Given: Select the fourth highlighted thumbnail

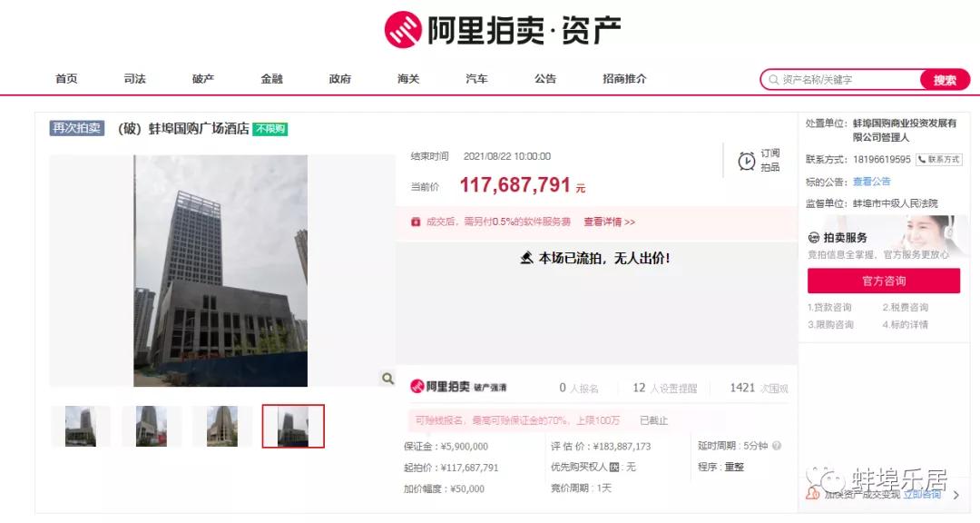Looking at the screenshot, I should click(293, 426).
